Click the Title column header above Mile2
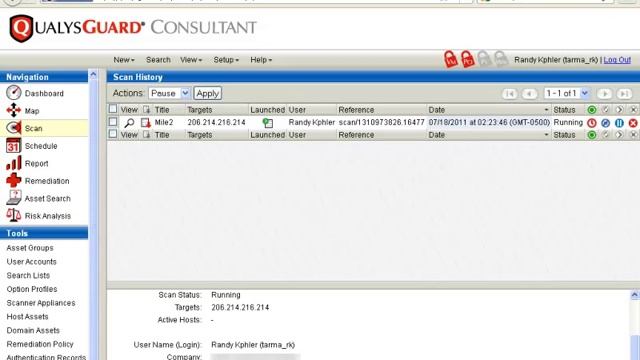Screen dimensions: 640x360 [x=162, y=110]
